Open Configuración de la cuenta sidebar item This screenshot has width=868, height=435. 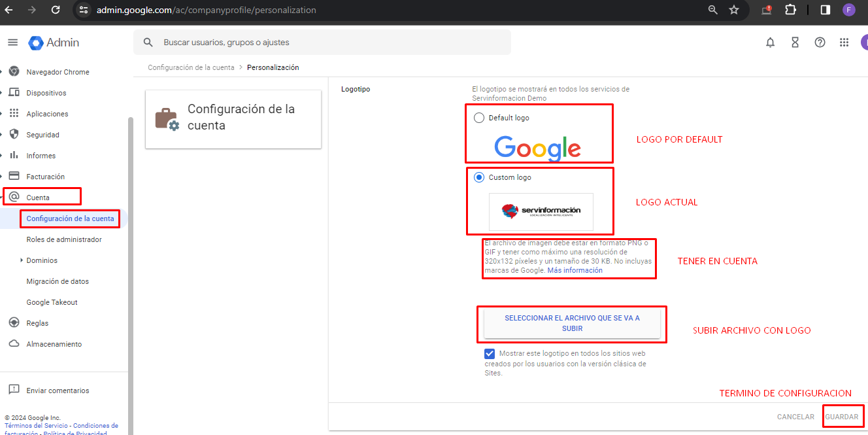tap(70, 218)
